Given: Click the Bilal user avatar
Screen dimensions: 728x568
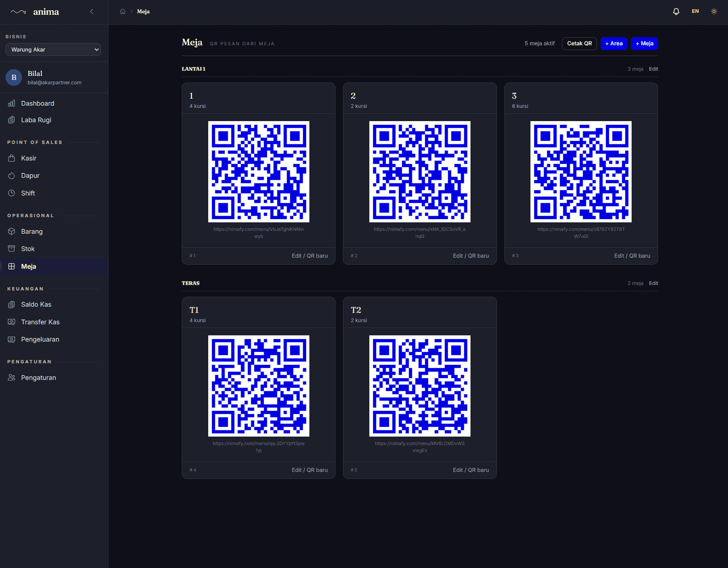Looking at the screenshot, I should [14, 78].
